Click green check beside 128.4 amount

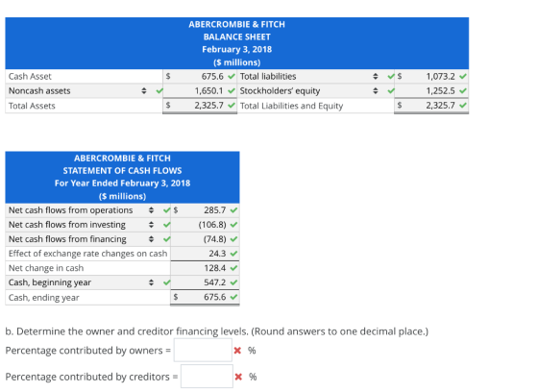point(234,268)
